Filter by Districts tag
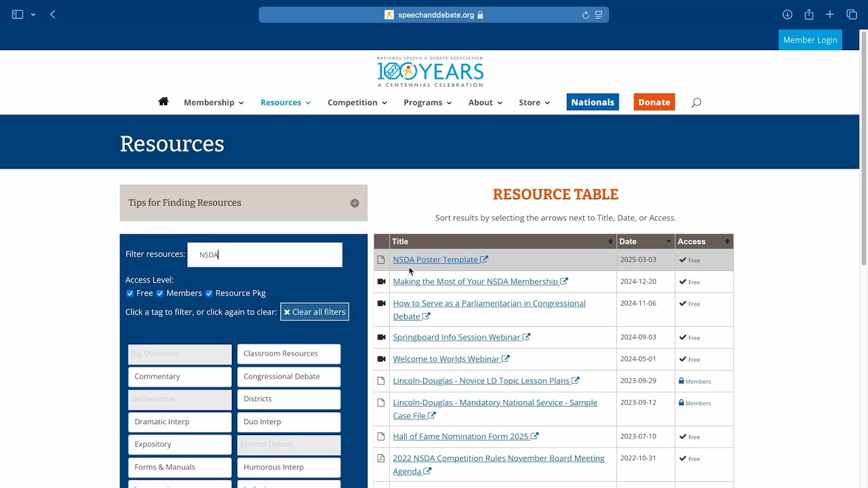868x488 pixels. coord(289,399)
